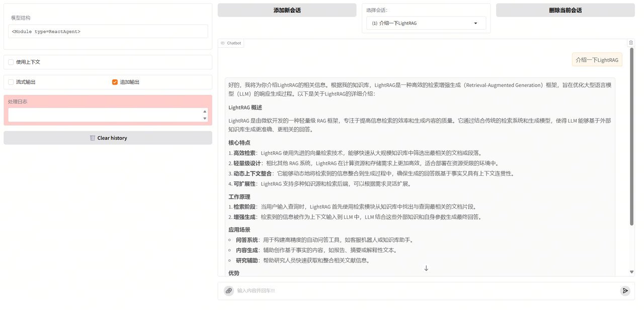The height and width of the screenshot is (310, 644).
Task: Click the bold text 研究辅助
Action: [x=247, y=260]
